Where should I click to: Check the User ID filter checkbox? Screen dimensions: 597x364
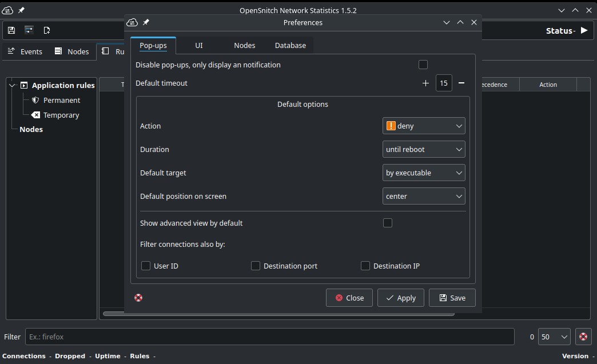pyautogui.click(x=146, y=266)
